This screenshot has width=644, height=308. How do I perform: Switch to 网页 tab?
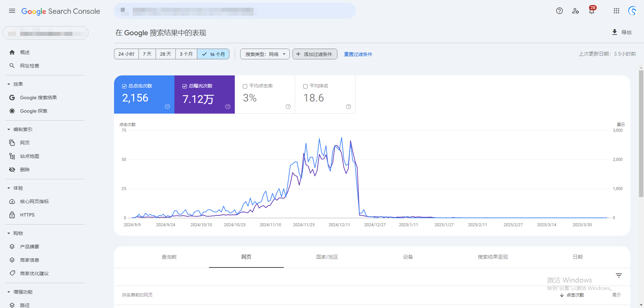[x=246, y=257]
